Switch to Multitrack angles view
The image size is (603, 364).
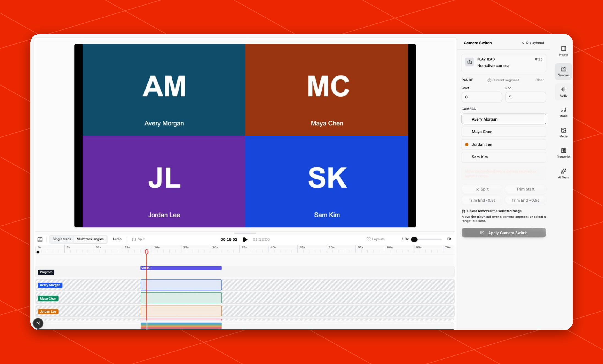(90, 239)
